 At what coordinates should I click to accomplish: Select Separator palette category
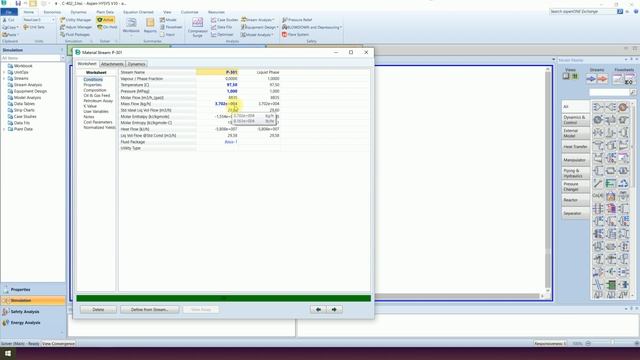pos(575,213)
